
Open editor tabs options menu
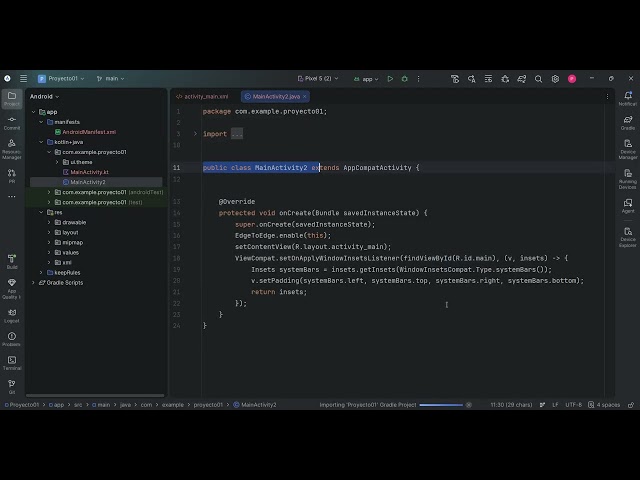[x=607, y=97]
